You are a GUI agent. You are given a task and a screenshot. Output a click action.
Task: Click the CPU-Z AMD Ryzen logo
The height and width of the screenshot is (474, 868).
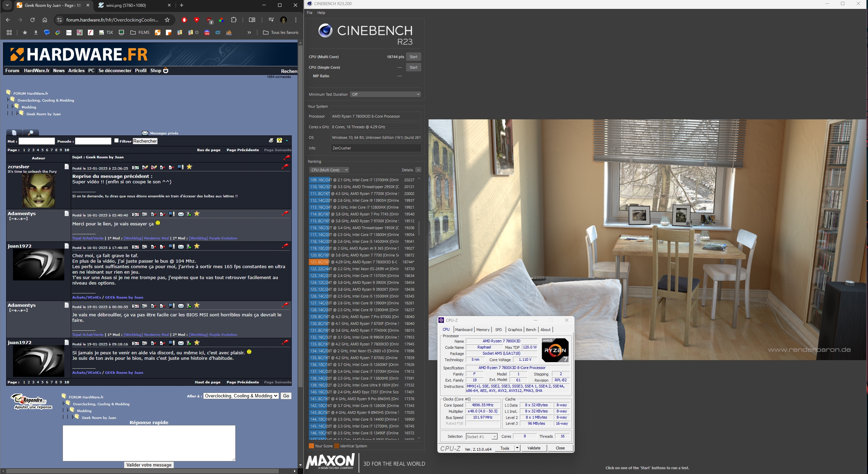555,350
